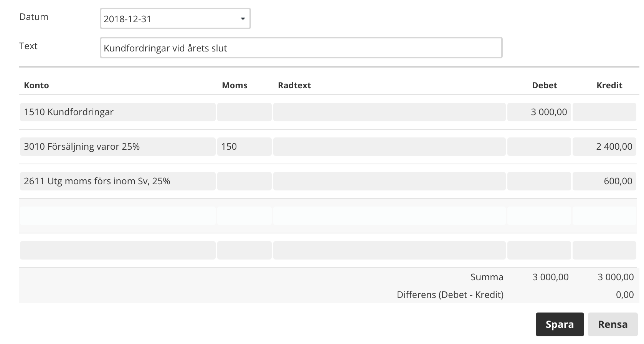The width and height of the screenshot is (644, 344).
Task: Click the Radtext field of the 3010 row
Action: click(x=389, y=147)
